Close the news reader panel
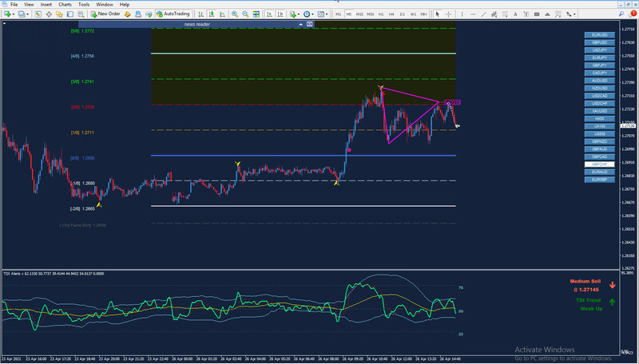 [x=310, y=25]
